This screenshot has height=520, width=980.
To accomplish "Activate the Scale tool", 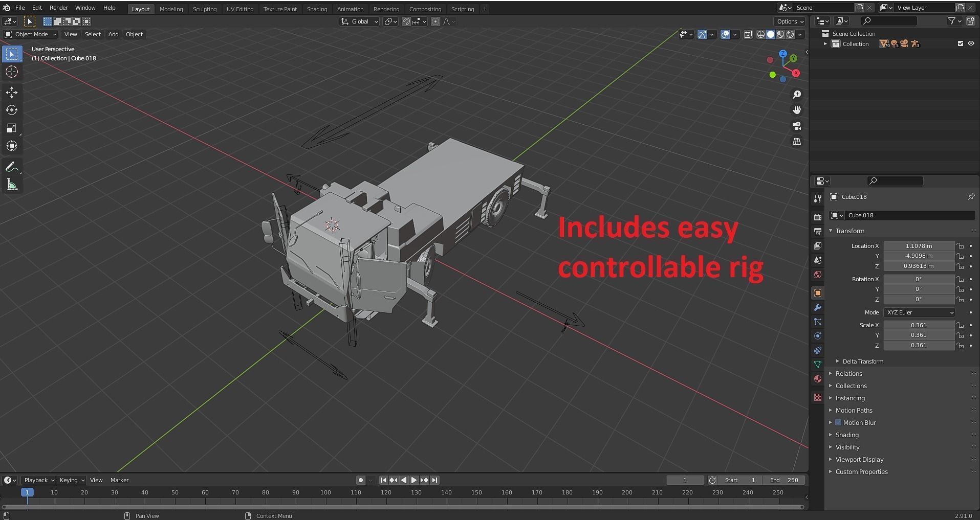I will (12, 128).
